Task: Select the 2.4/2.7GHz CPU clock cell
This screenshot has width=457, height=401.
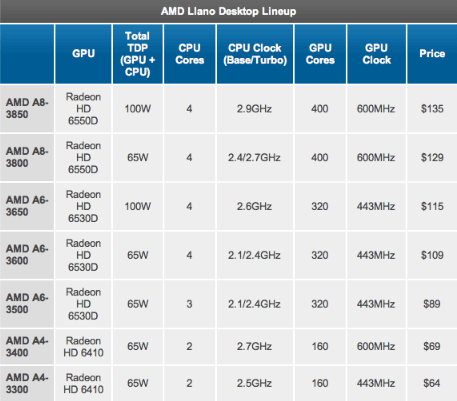Action: 254,157
